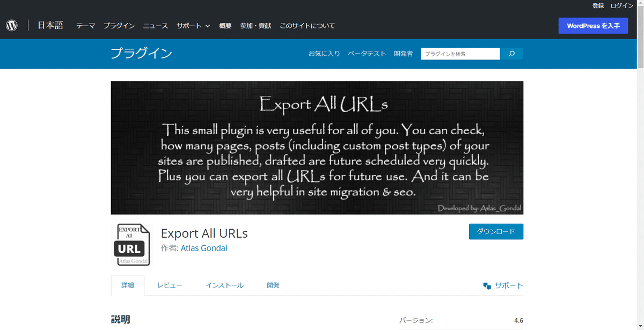This screenshot has width=644, height=330.
Task: Click the search magnifying glass icon
Action: coord(511,54)
